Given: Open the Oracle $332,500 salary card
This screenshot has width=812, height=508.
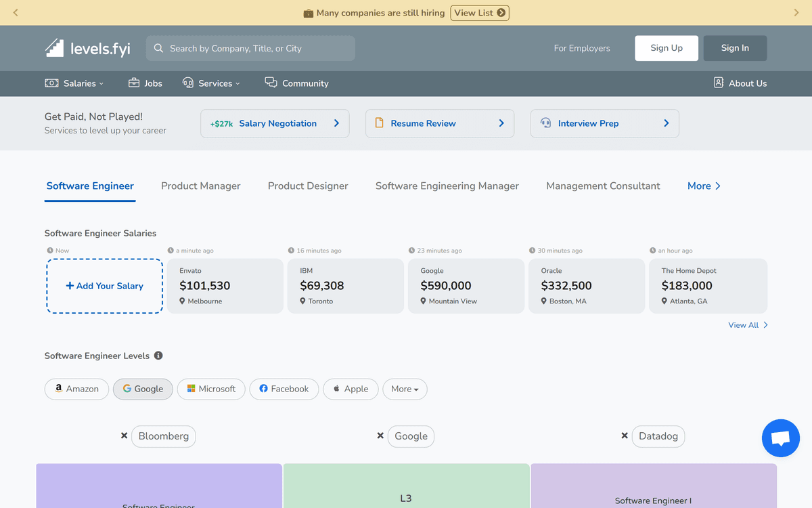Looking at the screenshot, I should pos(587,286).
